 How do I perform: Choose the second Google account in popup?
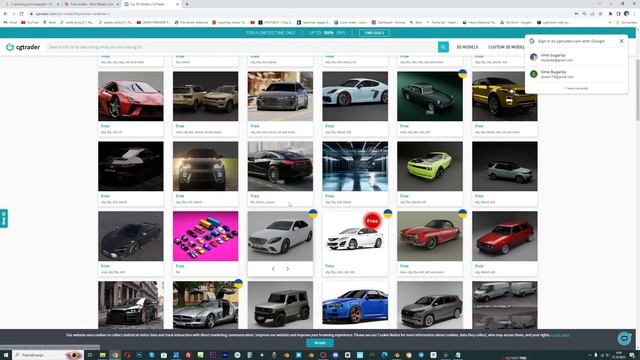[x=576, y=74]
